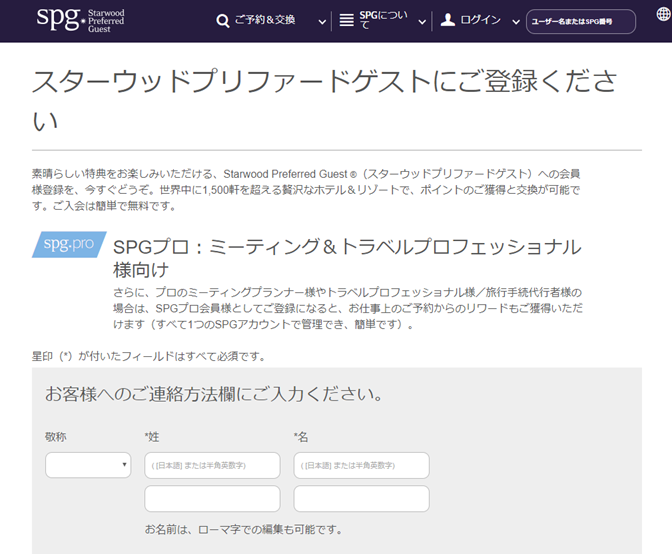Click the SPG Starwood Preferred Guest logo
This screenshot has width=672, height=554.
(81, 20)
